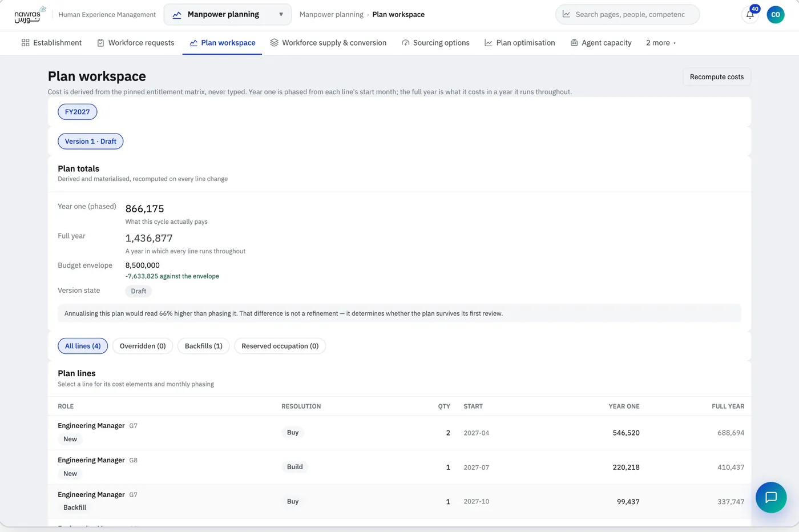Select the Engineering Manager G8 line
This screenshot has height=532, width=799.
point(399,467)
